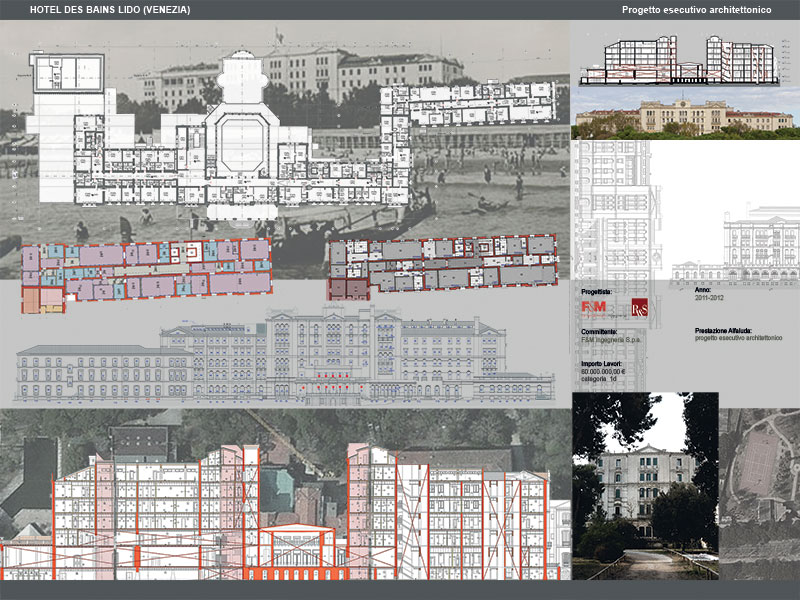Select the amount '60.000.000,00 €'
The width and height of the screenshot is (800, 600).
pyautogui.click(x=603, y=371)
